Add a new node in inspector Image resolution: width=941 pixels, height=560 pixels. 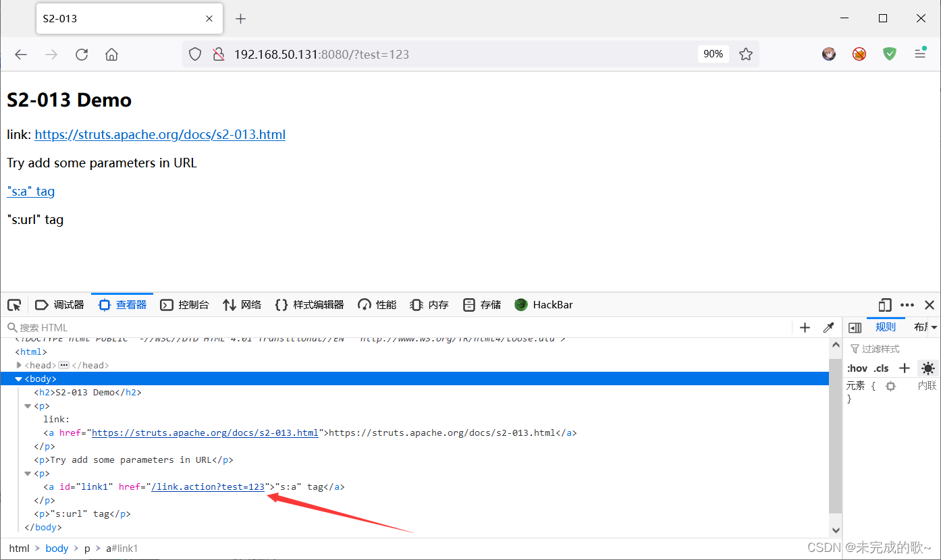tap(805, 328)
